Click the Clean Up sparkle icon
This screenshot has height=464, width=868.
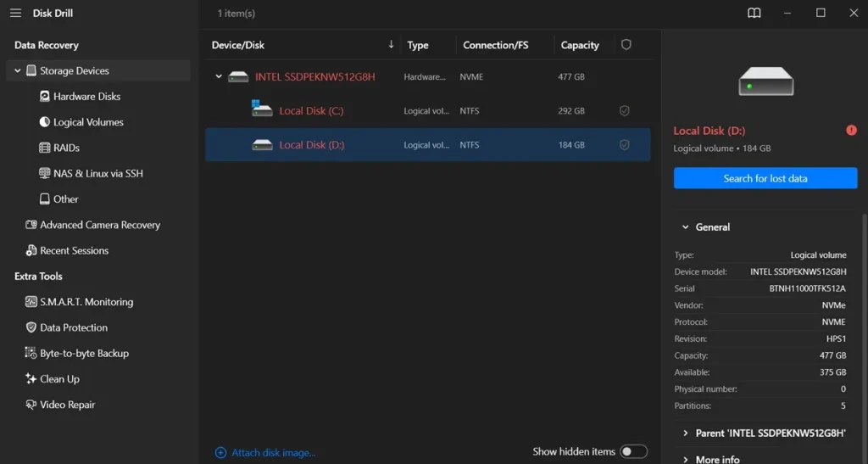coord(31,378)
